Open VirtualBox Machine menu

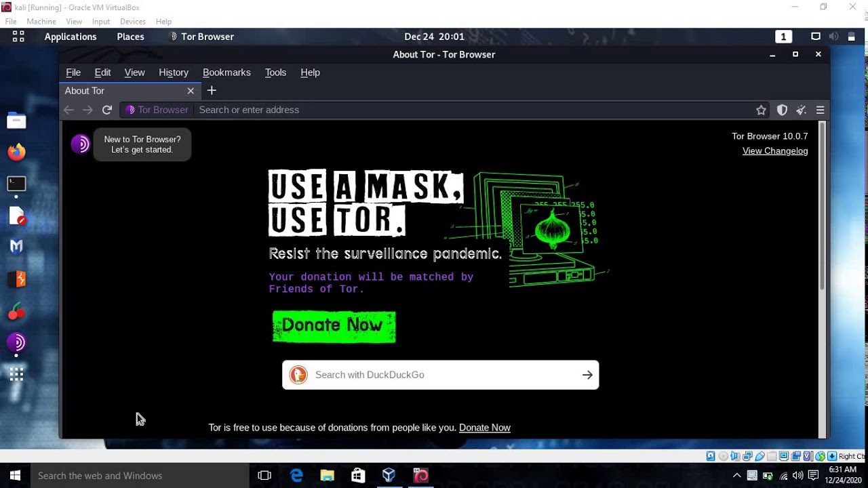(x=41, y=22)
